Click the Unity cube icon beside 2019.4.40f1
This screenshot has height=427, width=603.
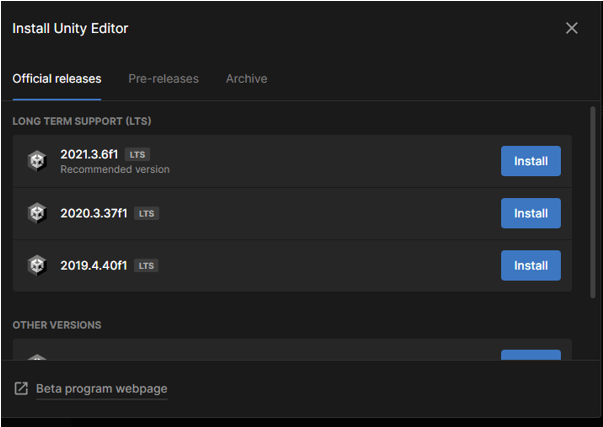[x=37, y=265]
